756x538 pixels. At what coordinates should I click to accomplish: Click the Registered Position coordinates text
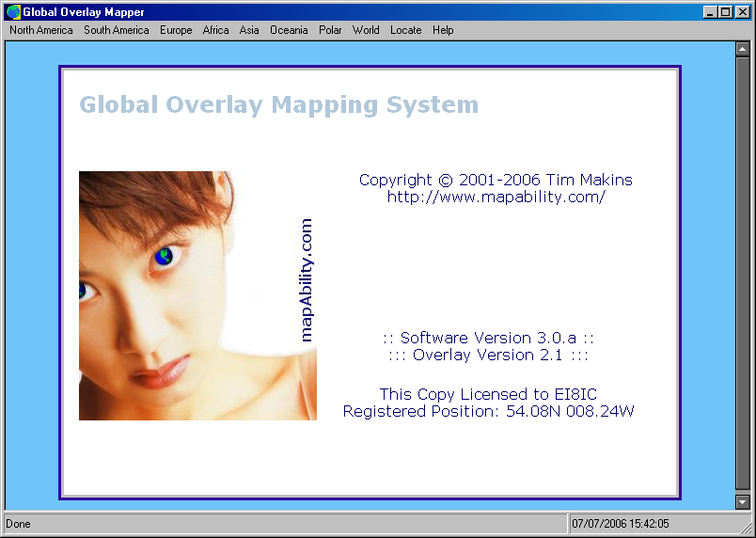pyautogui.click(x=488, y=411)
